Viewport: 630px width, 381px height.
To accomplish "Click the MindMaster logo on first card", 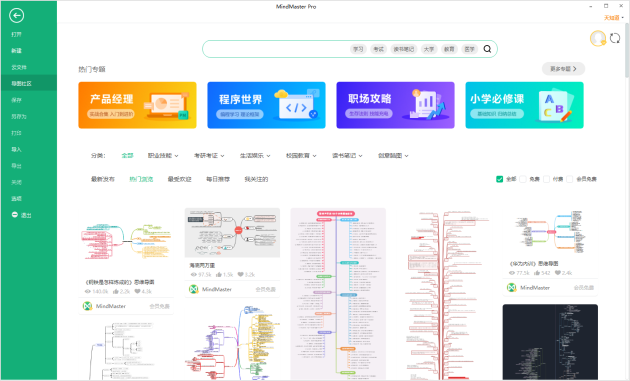I will pyautogui.click(x=87, y=306).
